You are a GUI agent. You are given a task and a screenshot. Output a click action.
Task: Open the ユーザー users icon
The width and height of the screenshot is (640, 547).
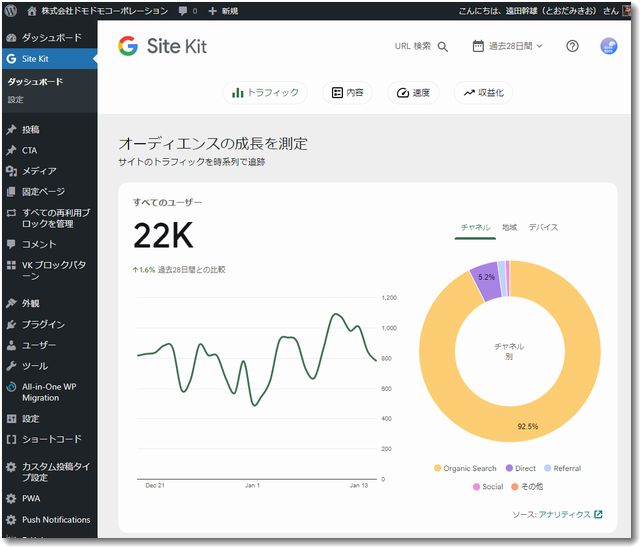click(x=11, y=345)
